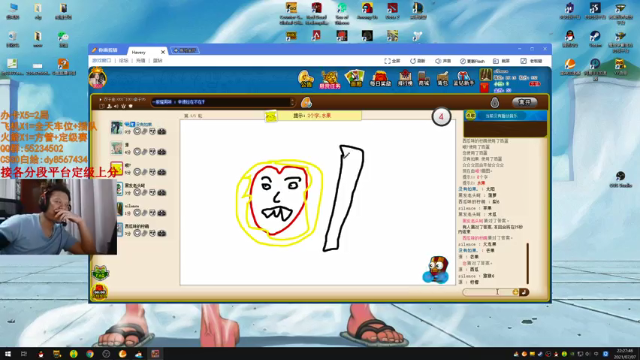Open the red-bordered yellow player avatar
Viewport: 640px width, 360px height.
point(116,168)
